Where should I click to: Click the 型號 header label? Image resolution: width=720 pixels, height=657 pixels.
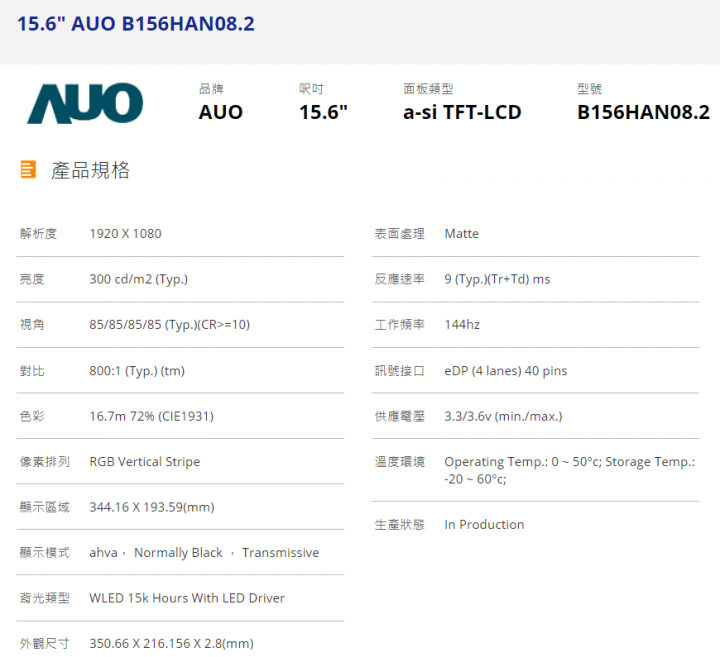pyautogui.click(x=589, y=89)
